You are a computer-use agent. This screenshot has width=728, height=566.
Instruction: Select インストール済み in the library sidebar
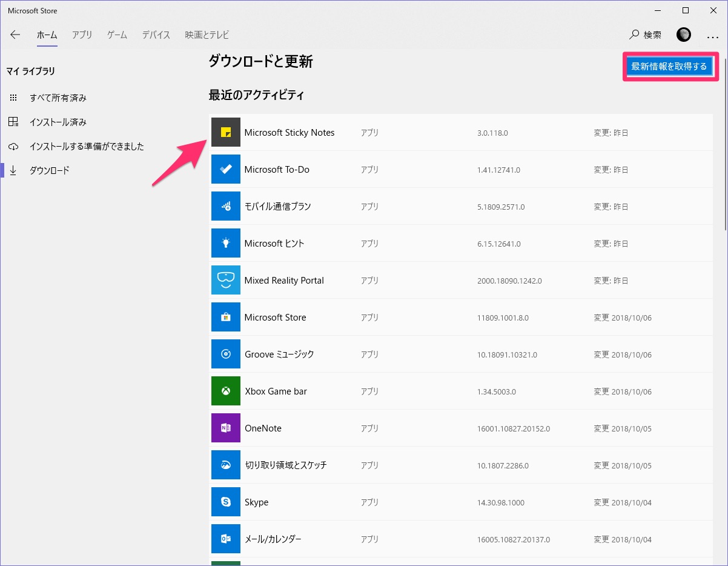[58, 122]
